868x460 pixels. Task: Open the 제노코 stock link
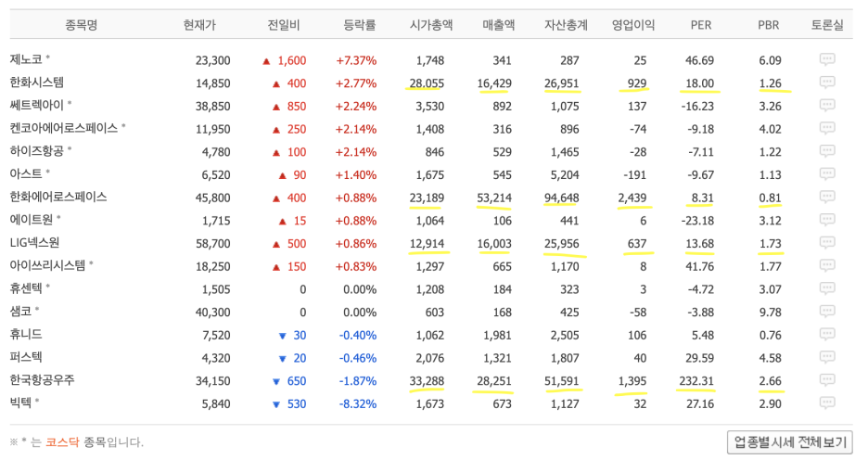(26, 59)
